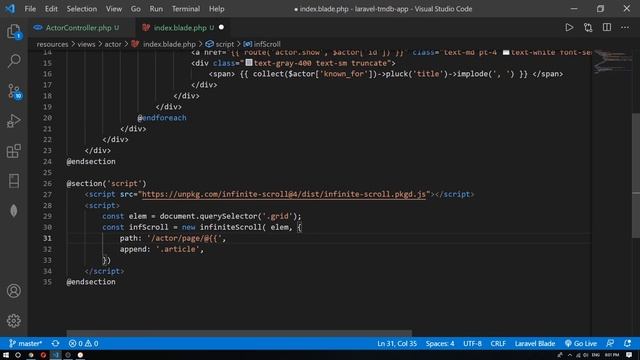
Task: Switch to the ActorController.php tab
Action: 78,28
